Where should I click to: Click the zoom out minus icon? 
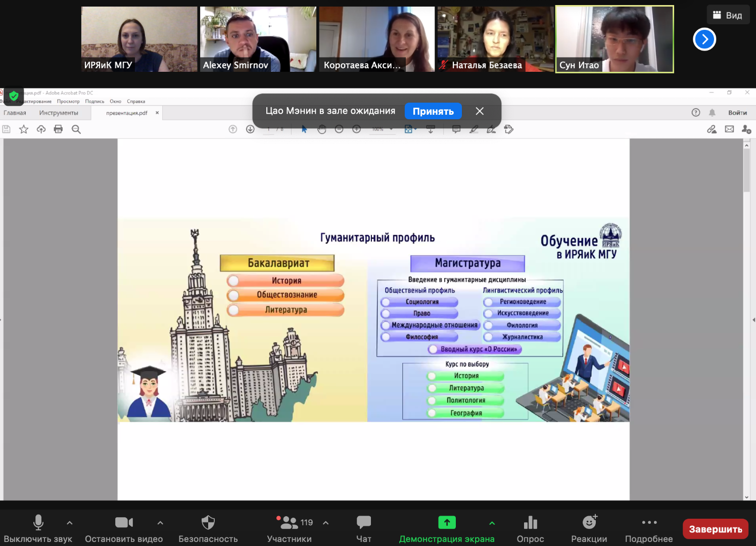point(339,129)
